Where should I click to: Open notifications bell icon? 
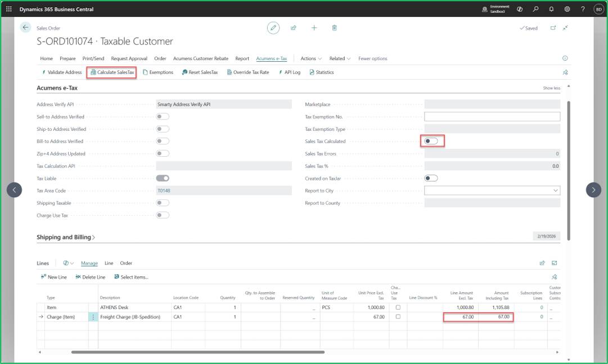coord(551,9)
